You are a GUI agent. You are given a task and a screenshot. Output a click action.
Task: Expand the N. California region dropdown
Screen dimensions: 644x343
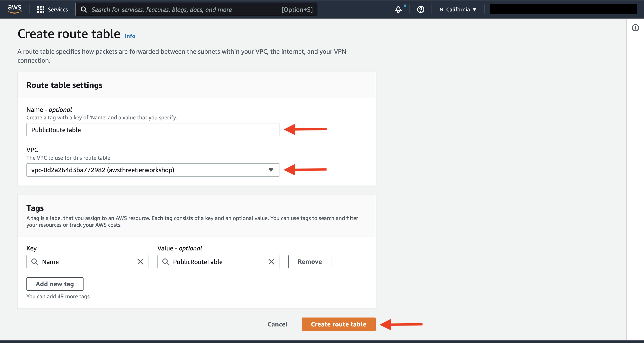pos(458,9)
